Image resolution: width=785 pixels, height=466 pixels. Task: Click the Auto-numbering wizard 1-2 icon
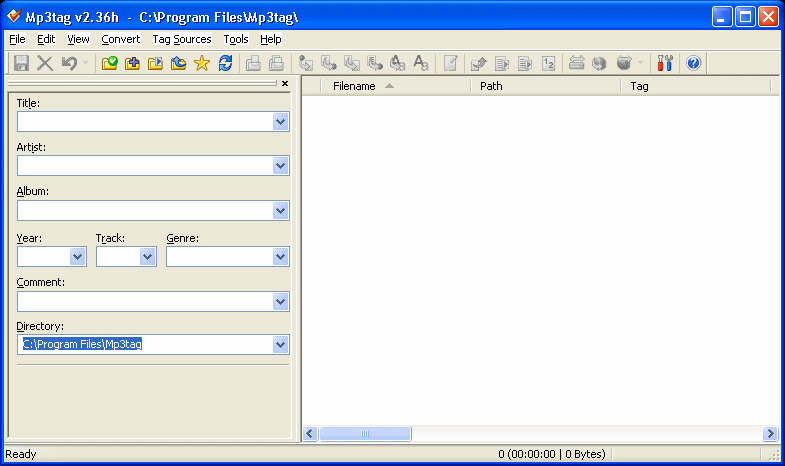549,63
